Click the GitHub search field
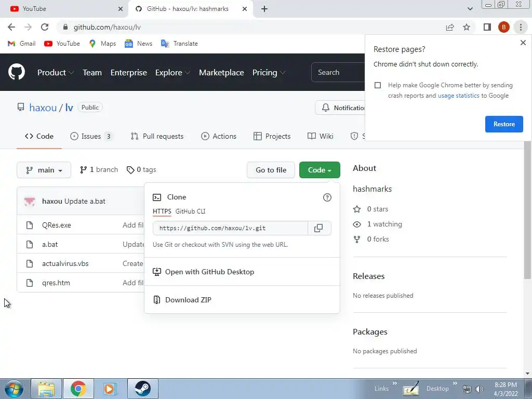 pyautogui.click(x=338, y=72)
